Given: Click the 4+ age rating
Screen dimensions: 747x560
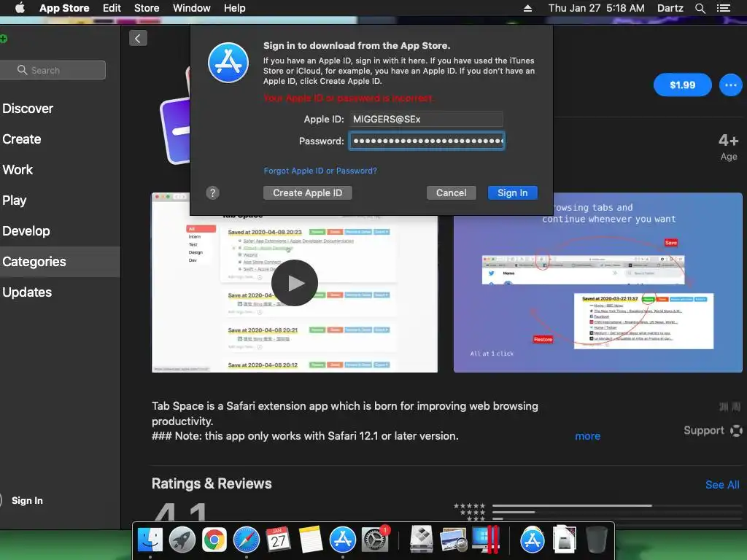Looking at the screenshot, I should [729, 140].
